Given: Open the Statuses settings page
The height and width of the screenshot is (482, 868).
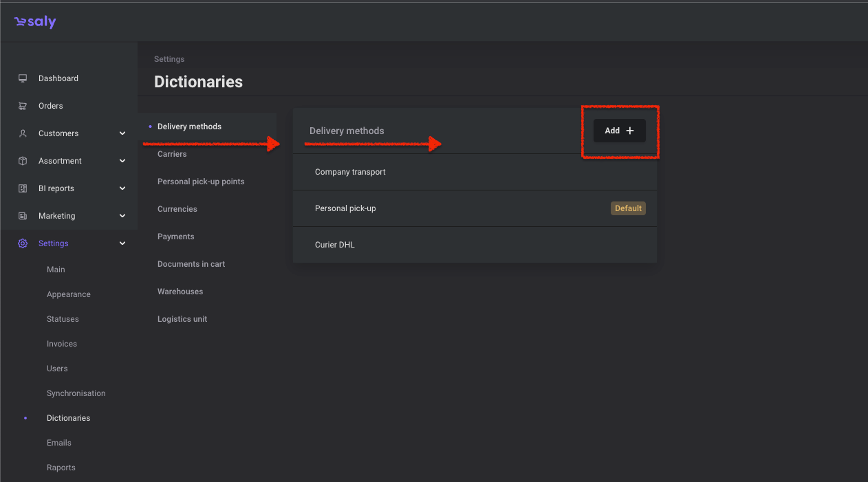Looking at the screenshot, I should pos(63,319).
